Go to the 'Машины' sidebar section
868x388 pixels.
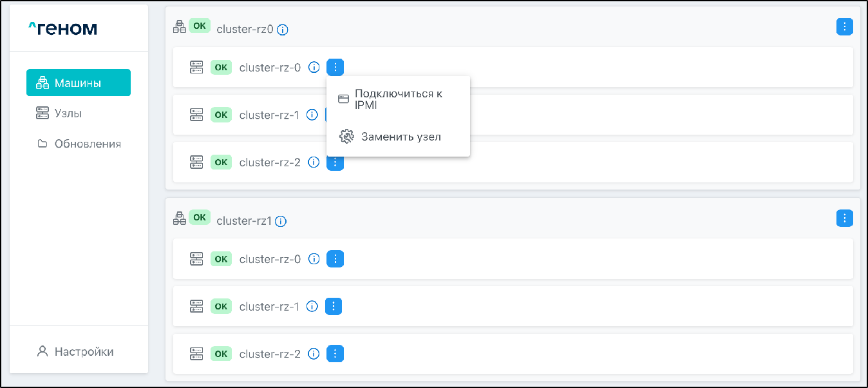pos(79,82)
